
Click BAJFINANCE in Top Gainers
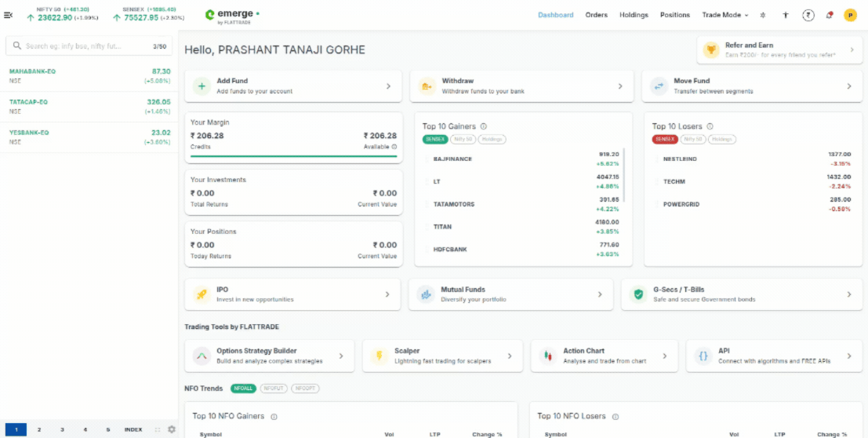pyautogui.click(x=452, y=159)
